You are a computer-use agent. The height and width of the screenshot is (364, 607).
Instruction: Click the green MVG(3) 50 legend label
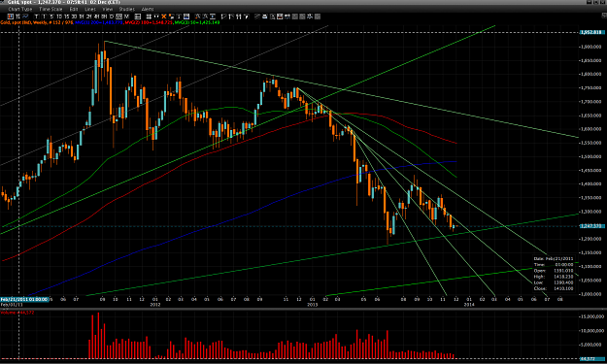pyautogui.click(x=196, y=22)
